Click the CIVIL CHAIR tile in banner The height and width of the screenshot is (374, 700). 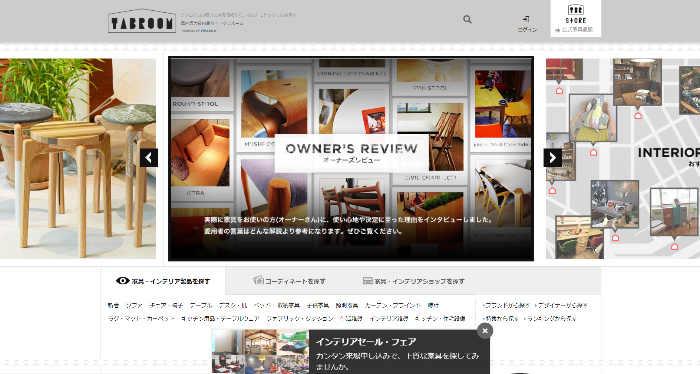430,141
